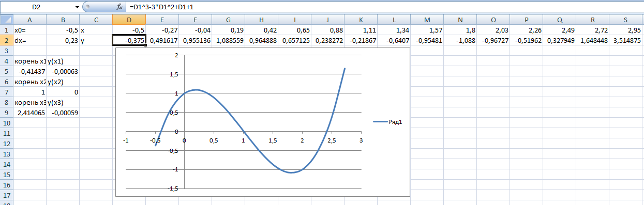Viewport: 644px width, 205px height.
Task: Click cell I2 with 0,657125
Action: (x=294, y=40)
